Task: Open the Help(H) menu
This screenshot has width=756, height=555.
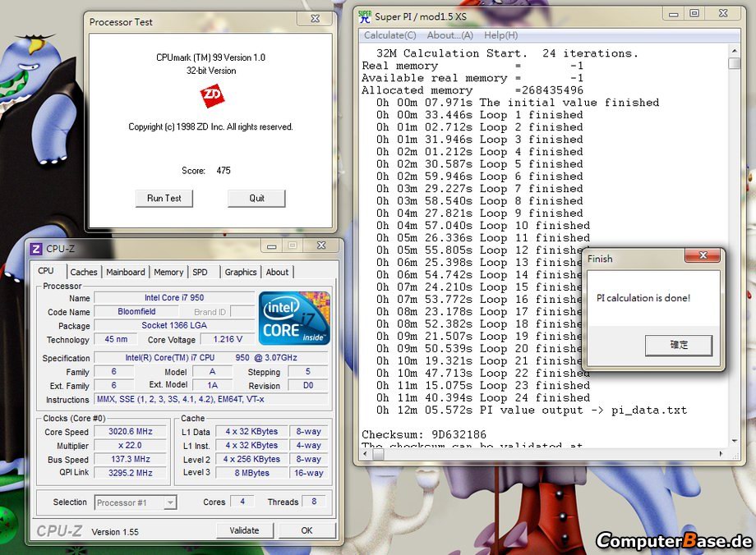Action: click(500, 35)
